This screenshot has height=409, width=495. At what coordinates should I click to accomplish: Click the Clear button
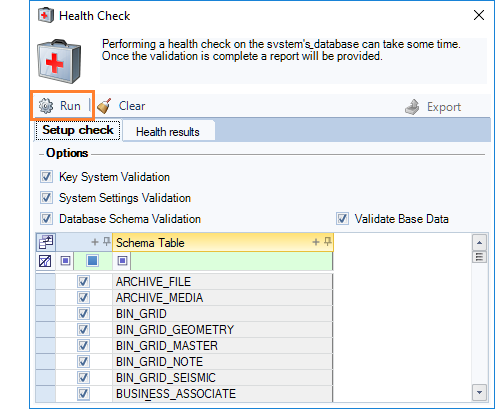[121, 106]
